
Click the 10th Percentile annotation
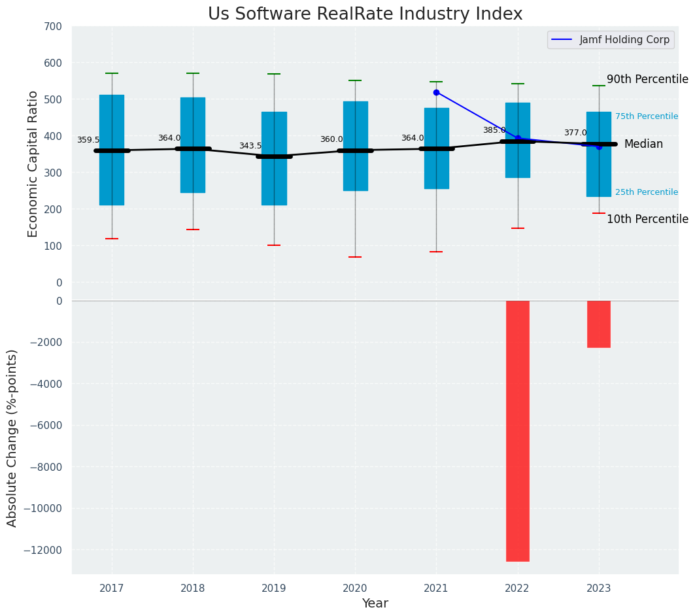(647, 219)
